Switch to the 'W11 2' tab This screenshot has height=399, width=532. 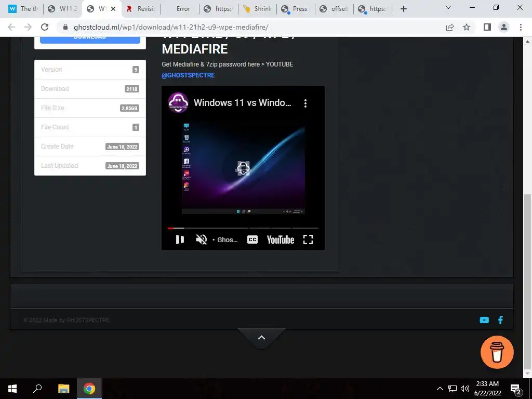pos(62,9)
